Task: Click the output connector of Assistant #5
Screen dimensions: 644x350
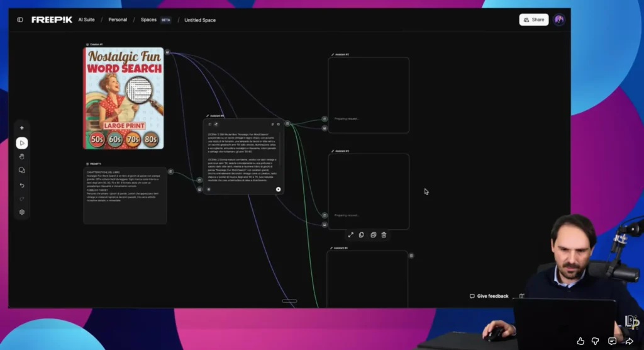Action: tap(287, 123)
